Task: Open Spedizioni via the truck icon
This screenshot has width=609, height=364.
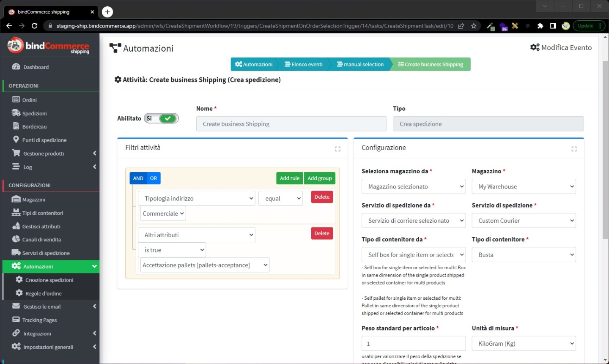Action: click(16, 113)
